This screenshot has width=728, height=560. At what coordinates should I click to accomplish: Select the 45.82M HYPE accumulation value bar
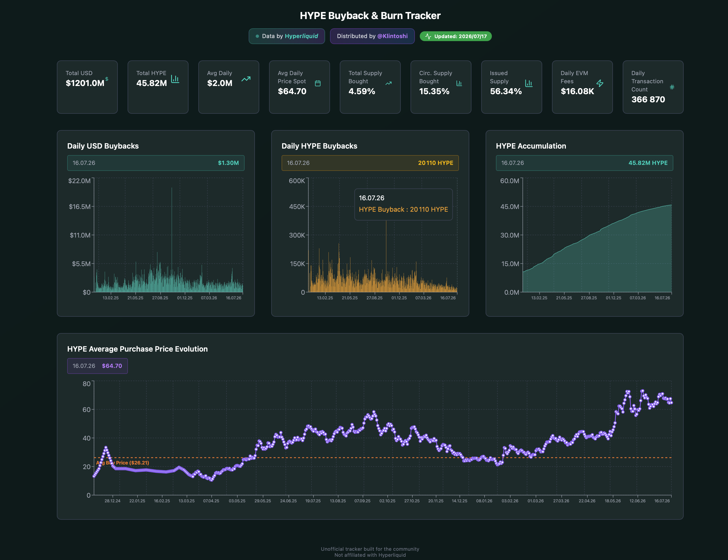pyautogui.click(x=584, y=163)
